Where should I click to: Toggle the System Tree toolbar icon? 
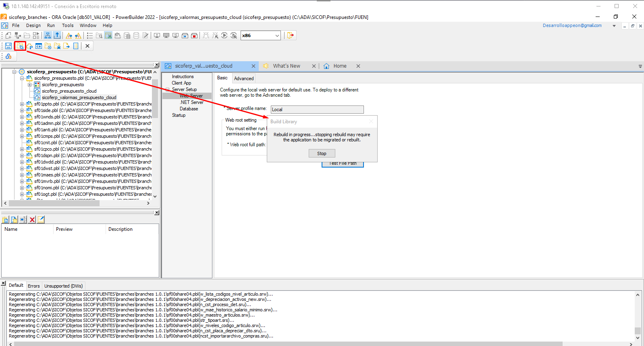[x=48, y=35]
